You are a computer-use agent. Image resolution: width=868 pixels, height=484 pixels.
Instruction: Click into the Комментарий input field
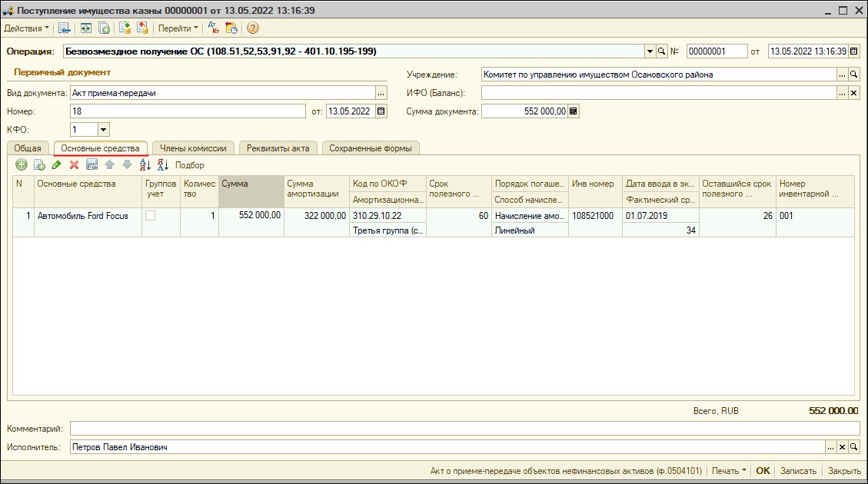[x=465, y=429]
